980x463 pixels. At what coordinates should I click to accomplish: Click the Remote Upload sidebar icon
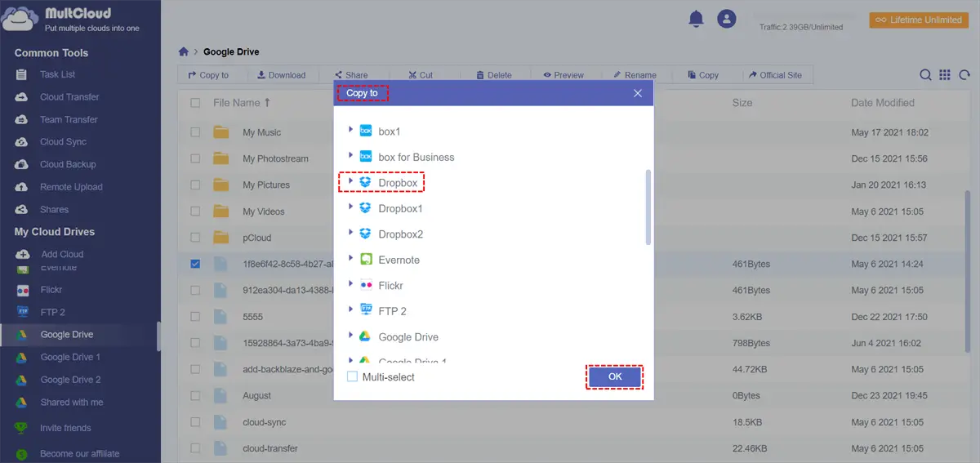pos(23,187)
